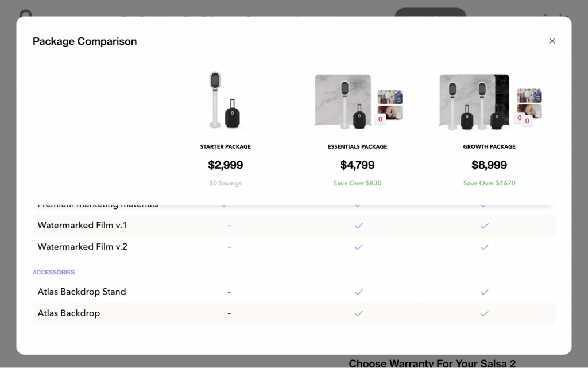The width and height of the screenshot is (588, 368).
Task: Click Essentials checkmark for Atlas Backdrop Stand
Action: click(359, 292)
